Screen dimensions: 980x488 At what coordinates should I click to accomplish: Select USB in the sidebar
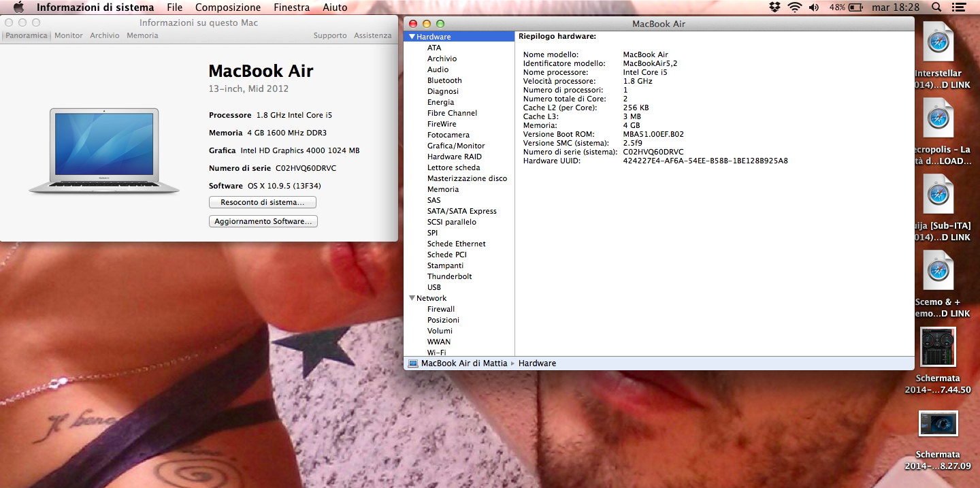[434, 287]
